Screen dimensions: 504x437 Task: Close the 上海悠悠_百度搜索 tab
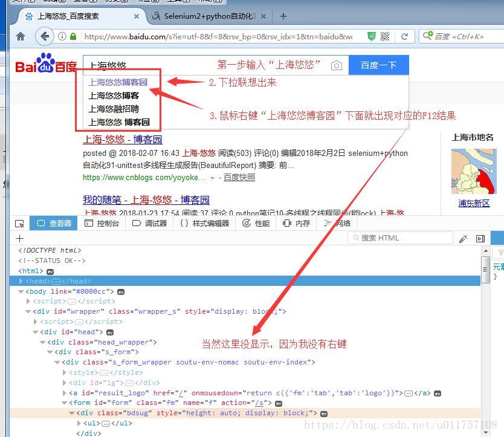tap(137, 16)
